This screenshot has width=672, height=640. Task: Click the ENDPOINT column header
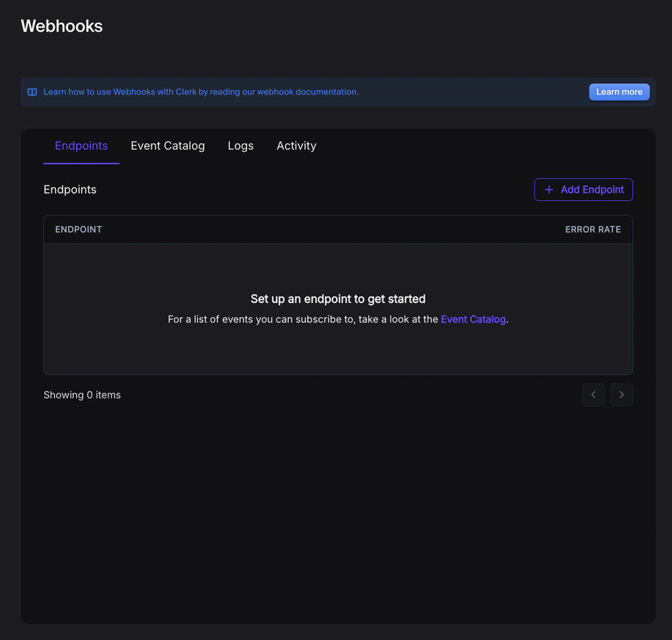(78, 229)
